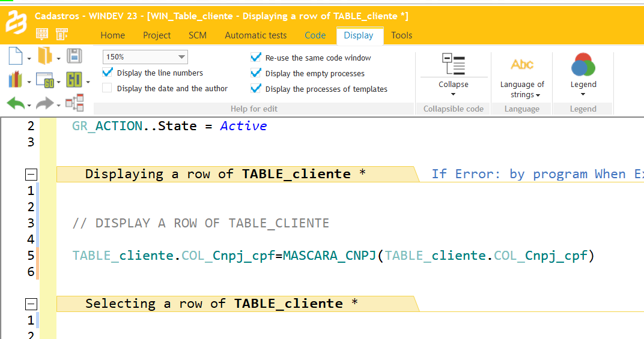Click MASCARA_CNPJ in code line 5

[329, 255]
